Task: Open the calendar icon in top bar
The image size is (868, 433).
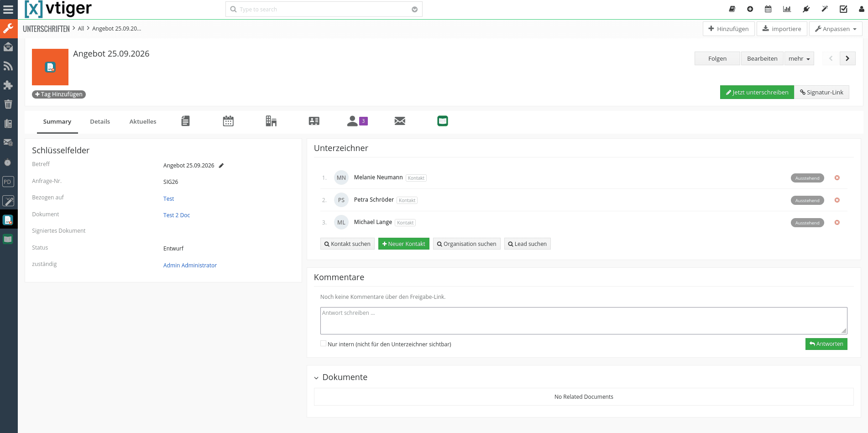Action: (768, 9)
